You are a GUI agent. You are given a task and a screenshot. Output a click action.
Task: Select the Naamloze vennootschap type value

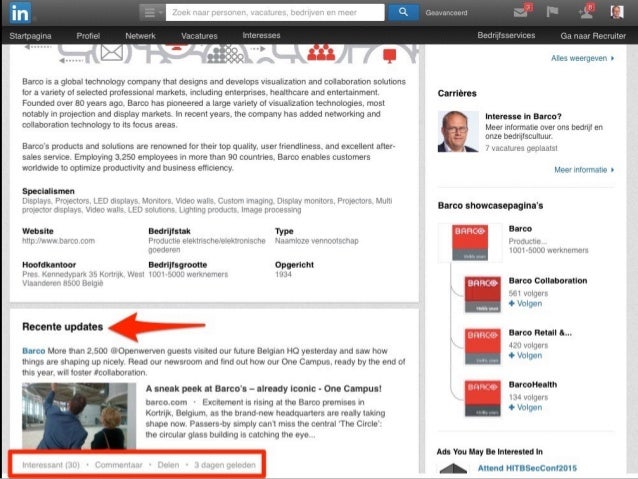click(x=317, y=241)
